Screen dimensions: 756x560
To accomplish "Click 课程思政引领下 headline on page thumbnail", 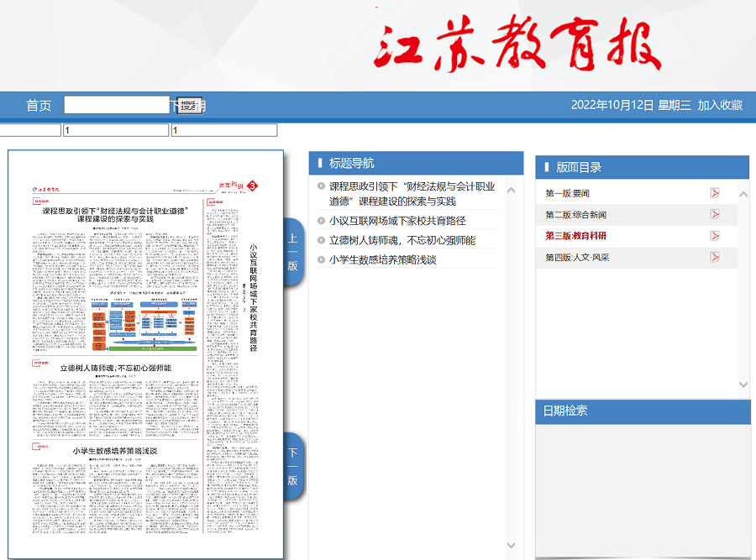I will pyautogui.click(x=115, y=214).
